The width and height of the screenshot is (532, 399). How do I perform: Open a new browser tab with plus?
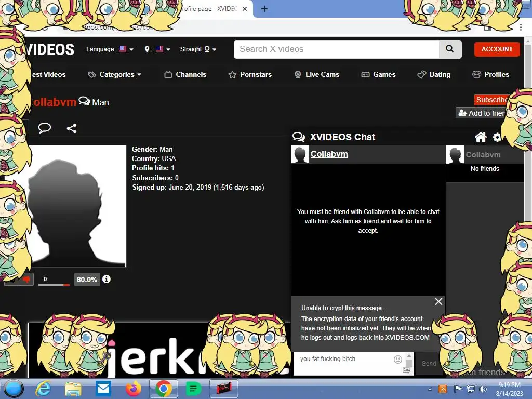pos(264,9)
